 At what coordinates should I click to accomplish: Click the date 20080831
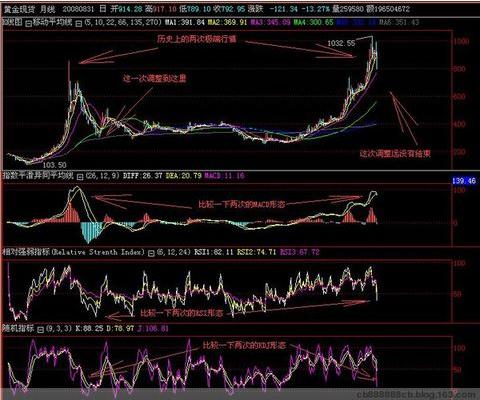[x=79, y=9]
